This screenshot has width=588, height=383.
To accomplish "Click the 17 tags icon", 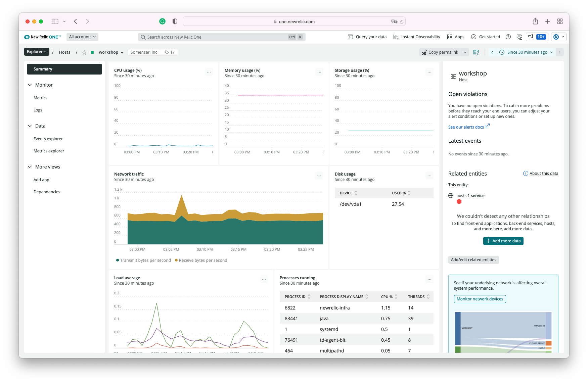I will click(170, 52).
